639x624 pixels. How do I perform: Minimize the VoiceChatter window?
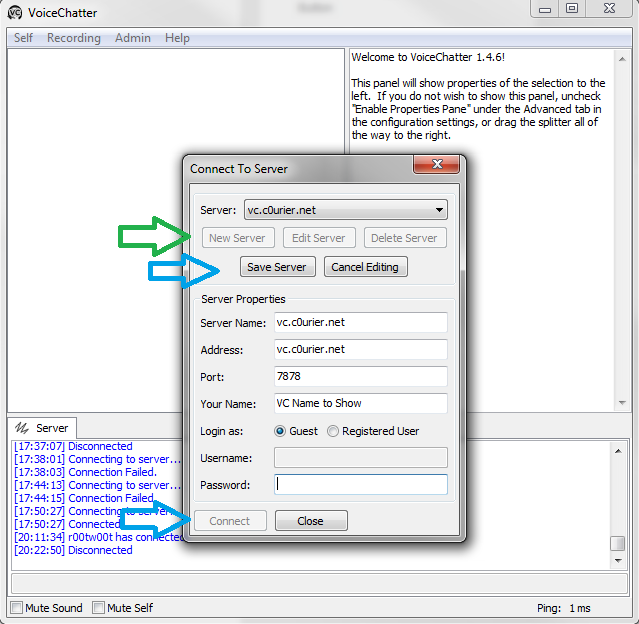tap(545, 9)
